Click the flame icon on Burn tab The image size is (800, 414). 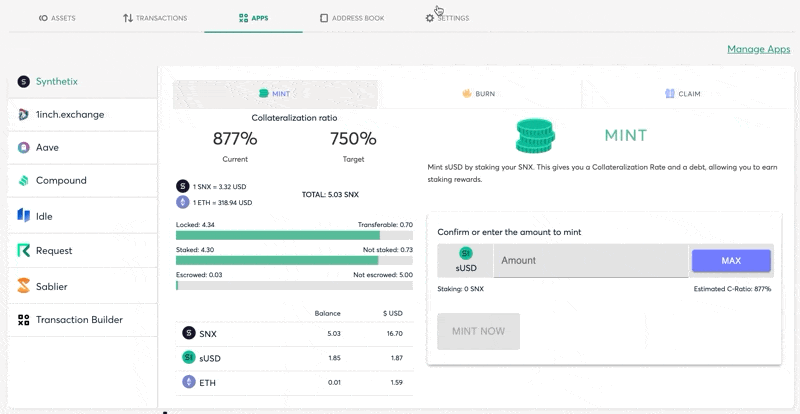coord(467,93)
